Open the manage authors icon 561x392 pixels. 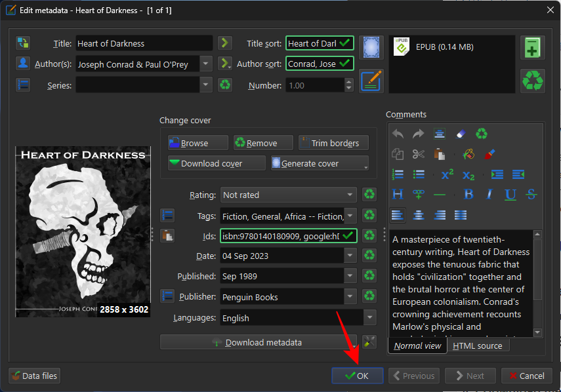[x=23, y=63]
